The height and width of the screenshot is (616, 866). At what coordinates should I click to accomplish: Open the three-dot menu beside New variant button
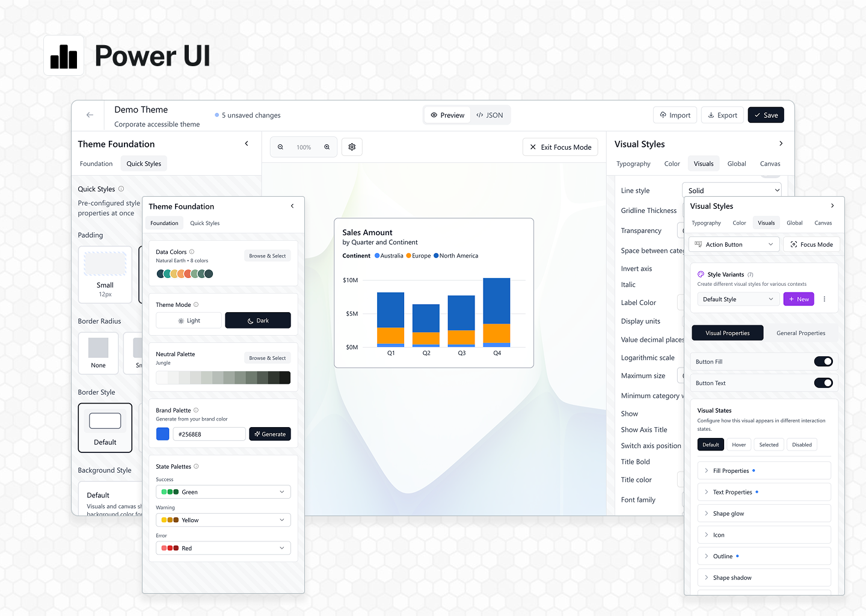[825, 299]
